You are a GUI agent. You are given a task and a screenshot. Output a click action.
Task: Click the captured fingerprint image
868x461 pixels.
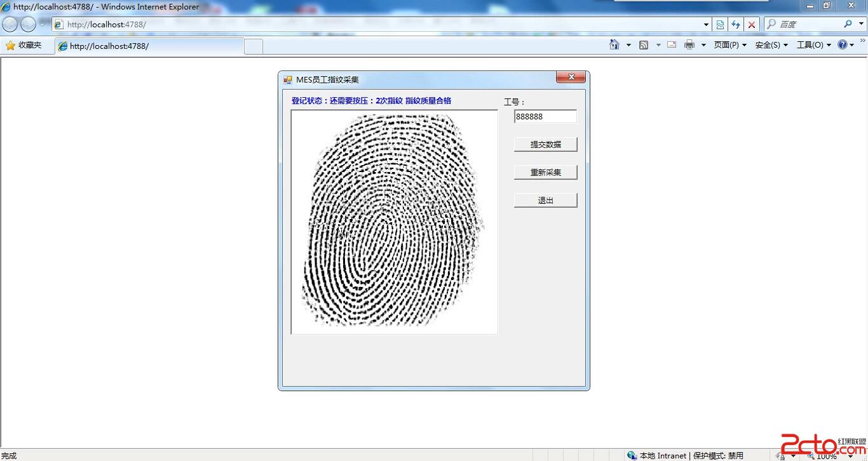pyautogui.click(x=395, y=222)
